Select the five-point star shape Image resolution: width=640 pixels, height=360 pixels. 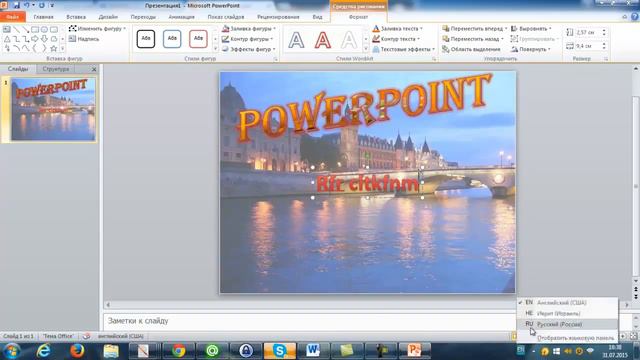pyautogui.click(x=53, y=48)
